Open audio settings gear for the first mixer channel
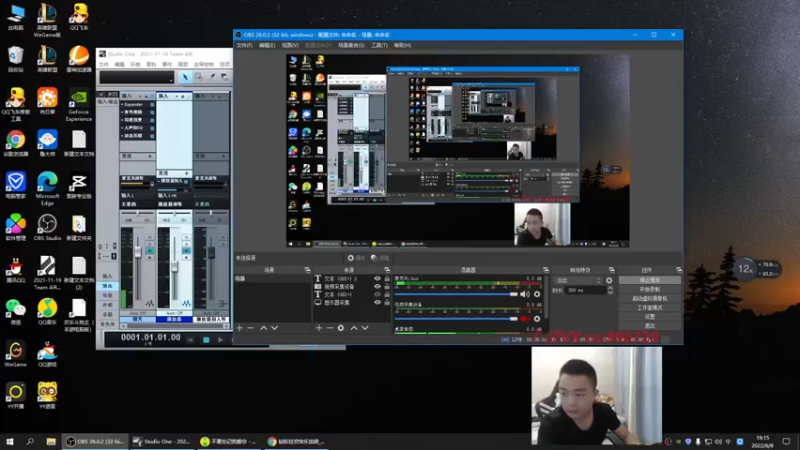Viewport: 800px width, 450px height. [537, 294]
